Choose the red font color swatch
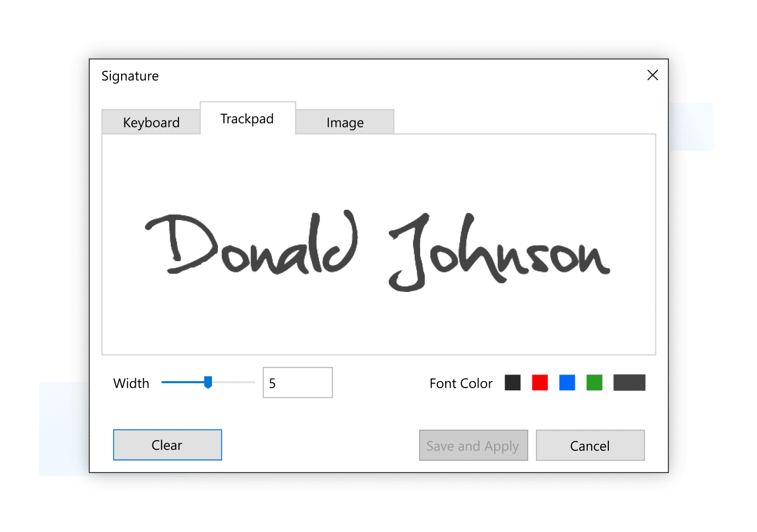Viewport: 757px width, 532px height. coord(540,383)
